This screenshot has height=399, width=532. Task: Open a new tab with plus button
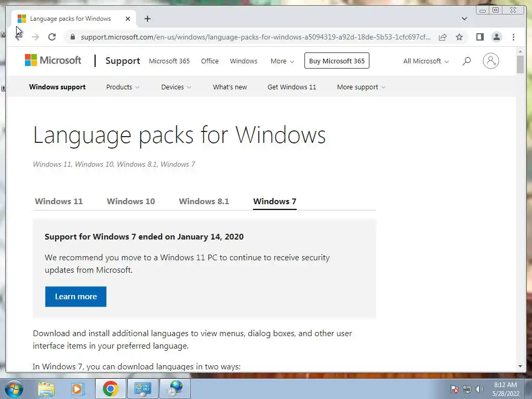point(147,19)
